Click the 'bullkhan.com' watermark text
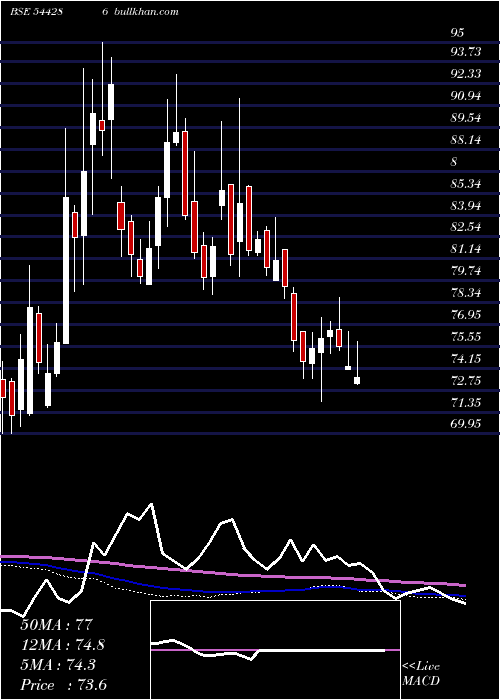Screen dimensions: 500x700 click(x=146, y=12)
